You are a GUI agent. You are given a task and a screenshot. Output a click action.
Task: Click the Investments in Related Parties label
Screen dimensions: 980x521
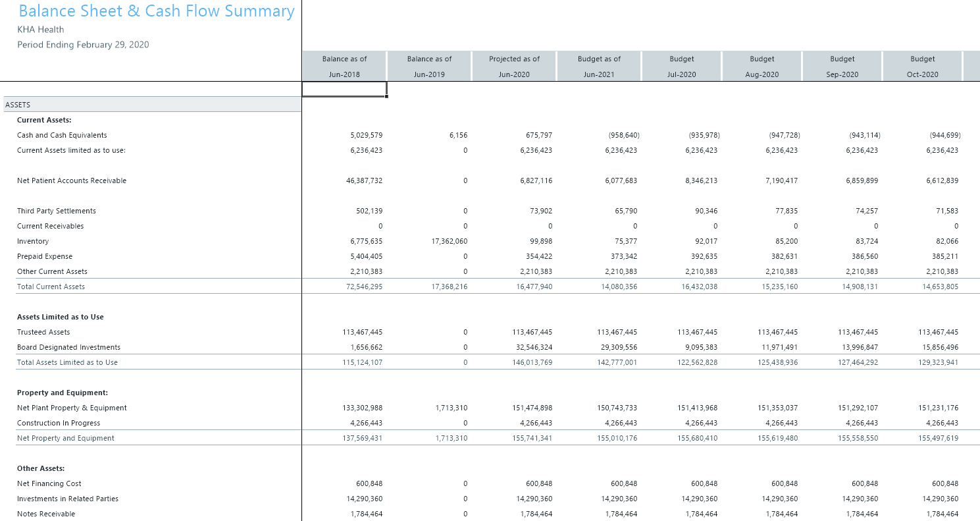click(x=68, y=499)
